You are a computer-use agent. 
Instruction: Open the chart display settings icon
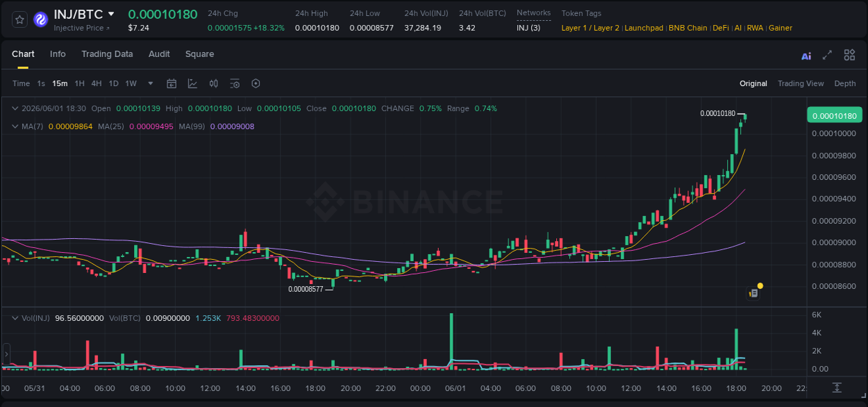[235, 83]
